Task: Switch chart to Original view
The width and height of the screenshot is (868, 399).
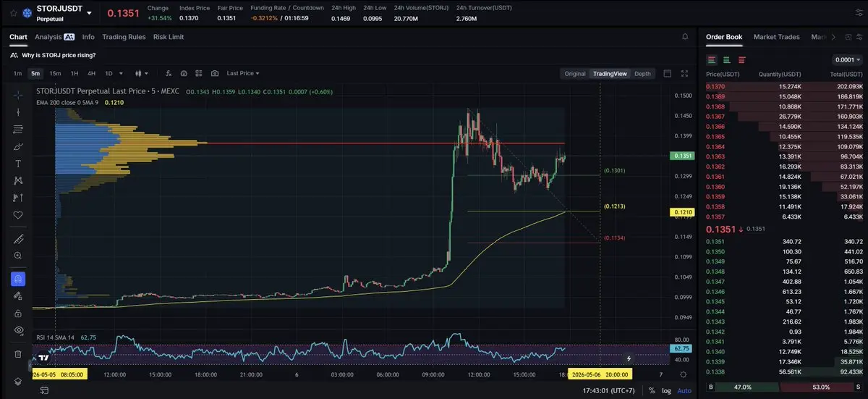Action: click(575, 73)
